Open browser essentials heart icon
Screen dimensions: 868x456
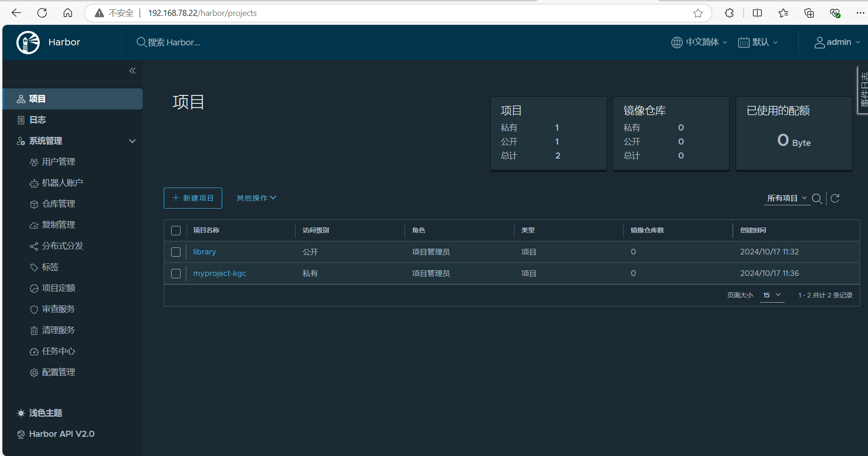coord(835,13)
